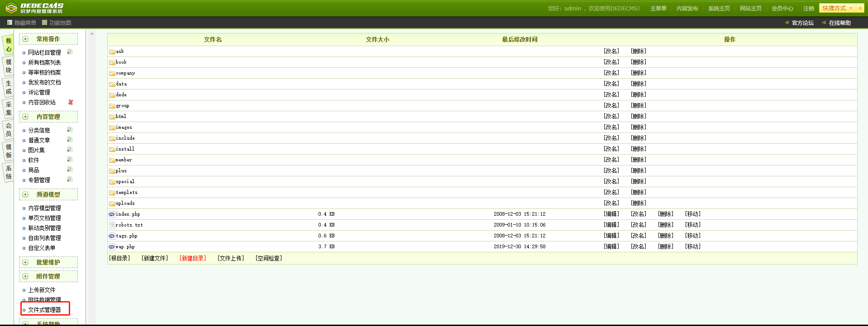Click the DEDECMS logo
Image resolution: width=868 pixels, height=326 pixels.
(x=34, y=8)
